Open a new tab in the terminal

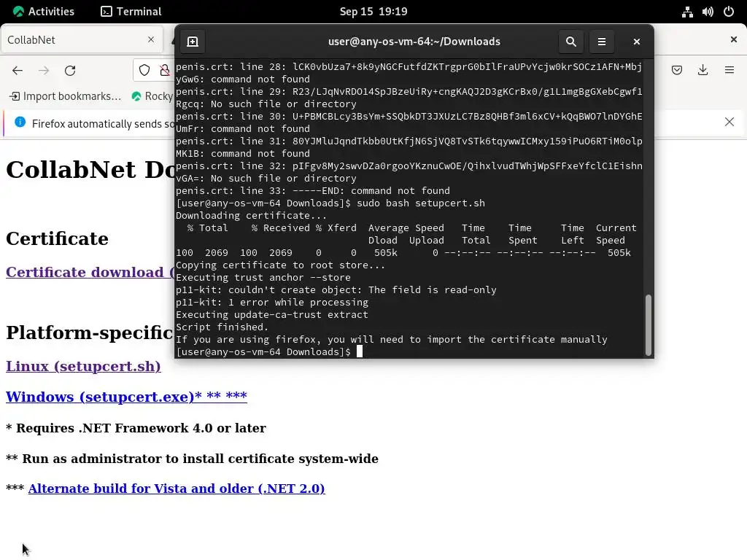pyautogui.click(x=193, y=42)
